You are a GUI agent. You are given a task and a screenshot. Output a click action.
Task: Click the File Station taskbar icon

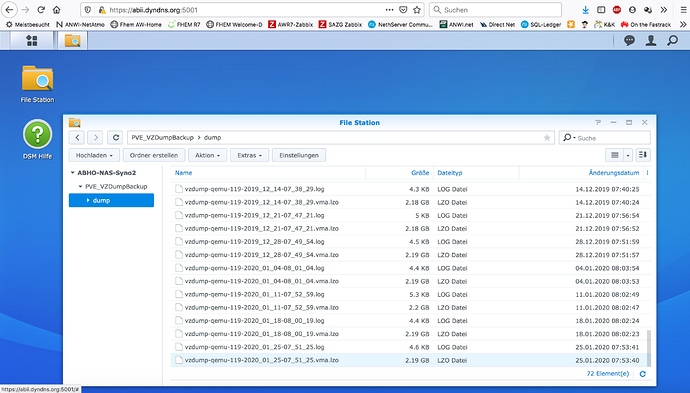[73, 40]
